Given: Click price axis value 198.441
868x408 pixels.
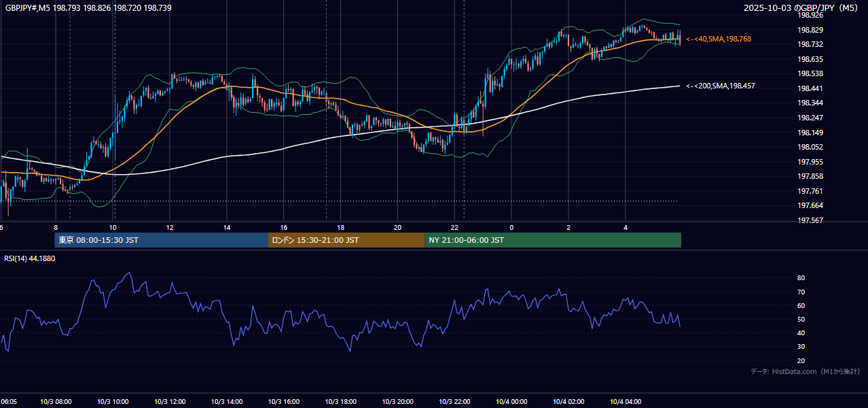Looking at the screenshot, I should click(x=810, y=88).
